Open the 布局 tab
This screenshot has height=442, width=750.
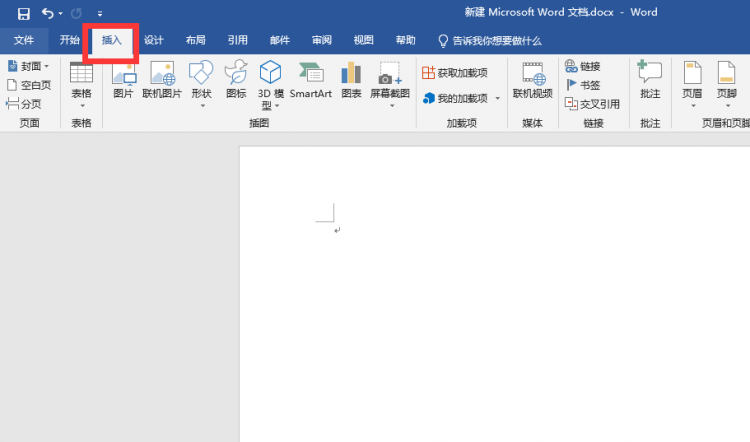pyautogui.click(x=196, y=40)
